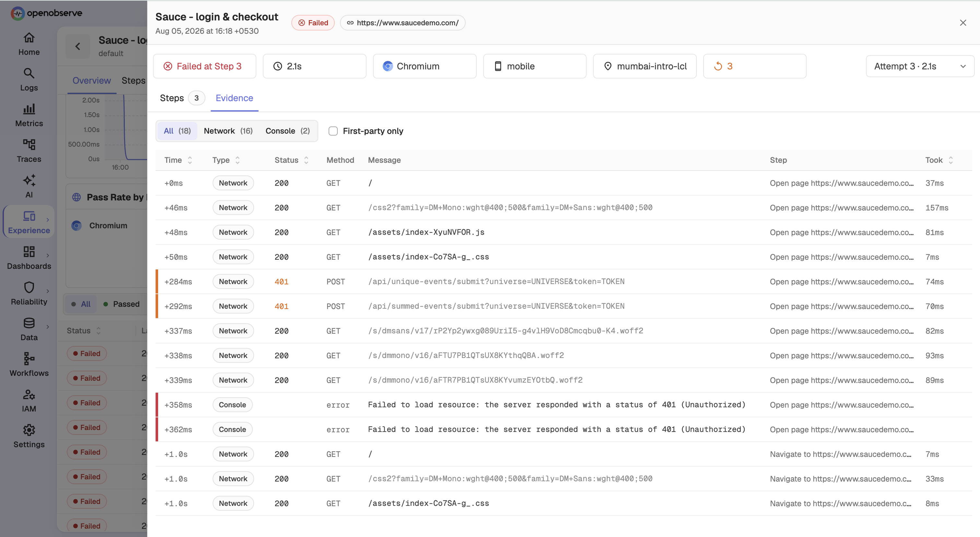Expand the Data submenu chevron
Screen dimensions: 980x537
tap(48, 327)
